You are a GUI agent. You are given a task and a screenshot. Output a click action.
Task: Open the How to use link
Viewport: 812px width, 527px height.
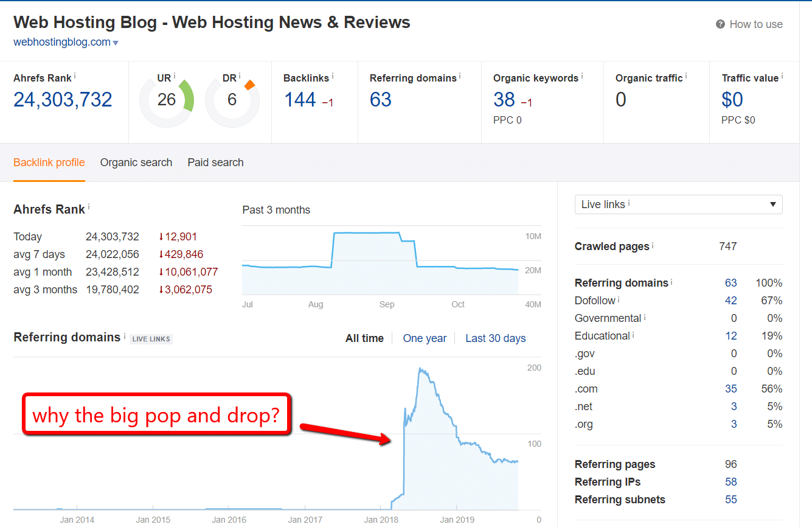tap(756, 24)
